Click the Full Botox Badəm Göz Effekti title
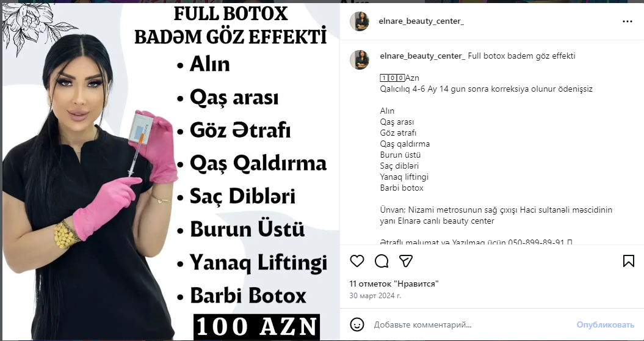This screenshot has width=644, height=341. click(230, 25)
